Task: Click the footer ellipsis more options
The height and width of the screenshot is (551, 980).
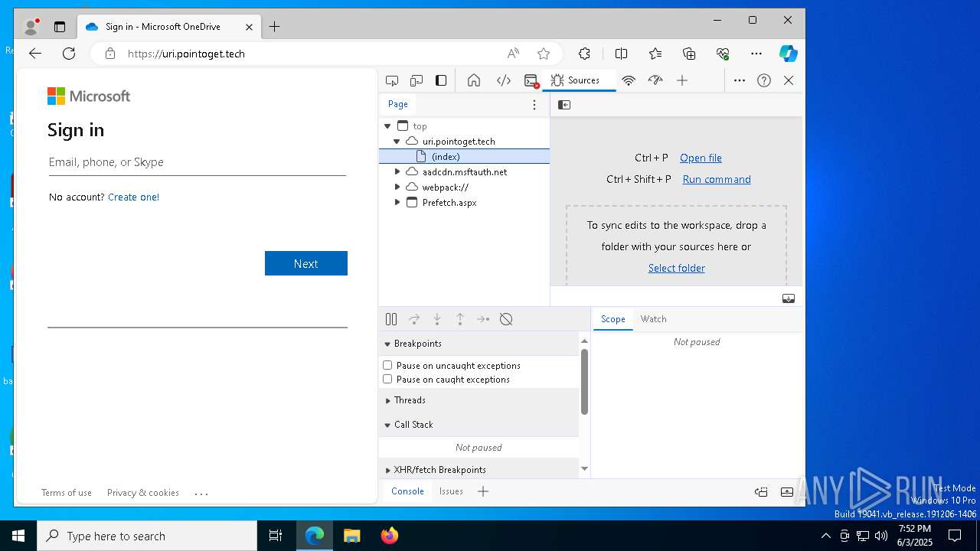Action: click(x=201, y=494)
